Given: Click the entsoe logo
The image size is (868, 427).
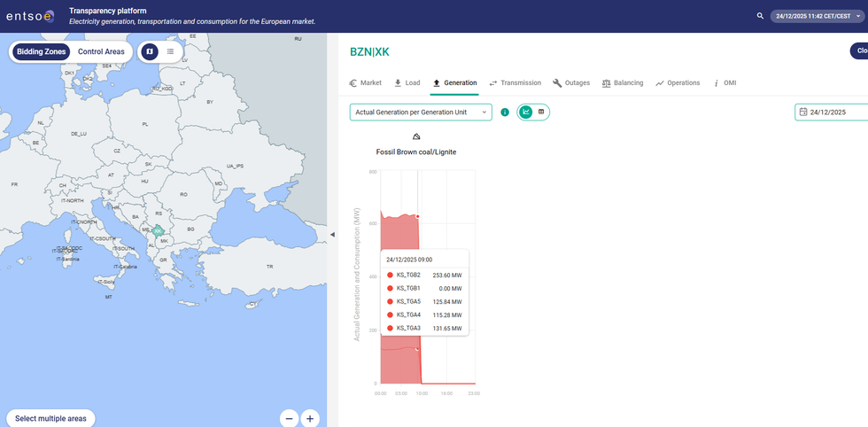Looking at the screenshot, I should pyautogui.click(x=29, y=16).
